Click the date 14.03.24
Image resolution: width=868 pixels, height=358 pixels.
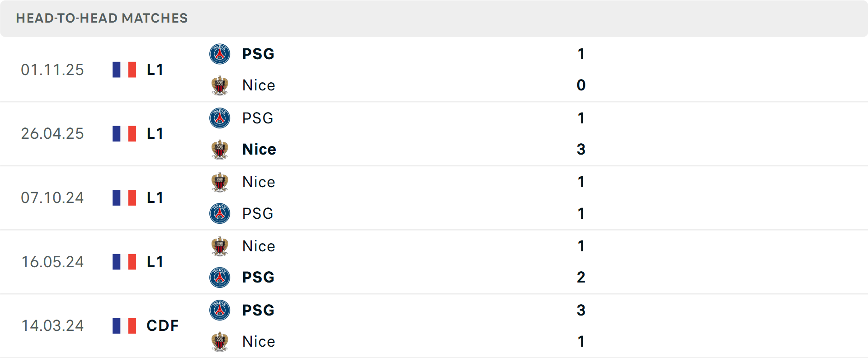(x=52, y=325)
